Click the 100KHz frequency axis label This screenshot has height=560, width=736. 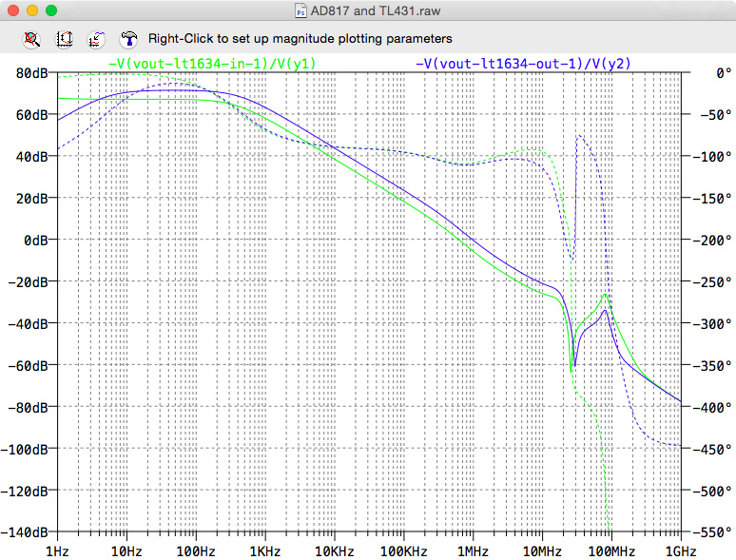(404, 551)
